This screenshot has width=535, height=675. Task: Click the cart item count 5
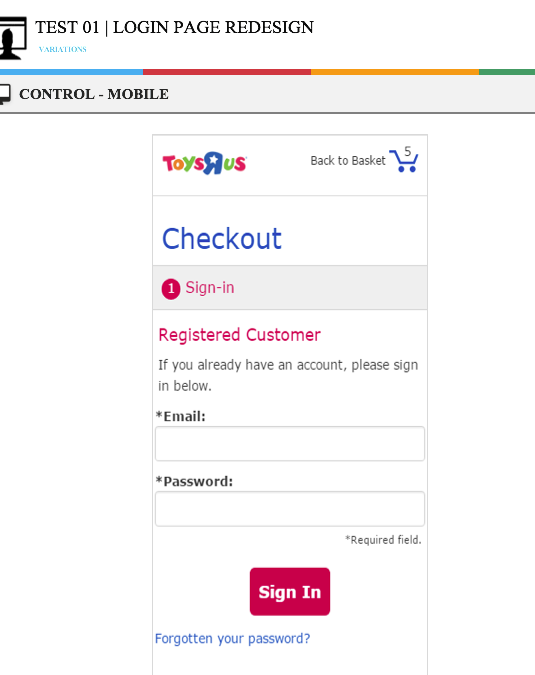tap(408, 152)
